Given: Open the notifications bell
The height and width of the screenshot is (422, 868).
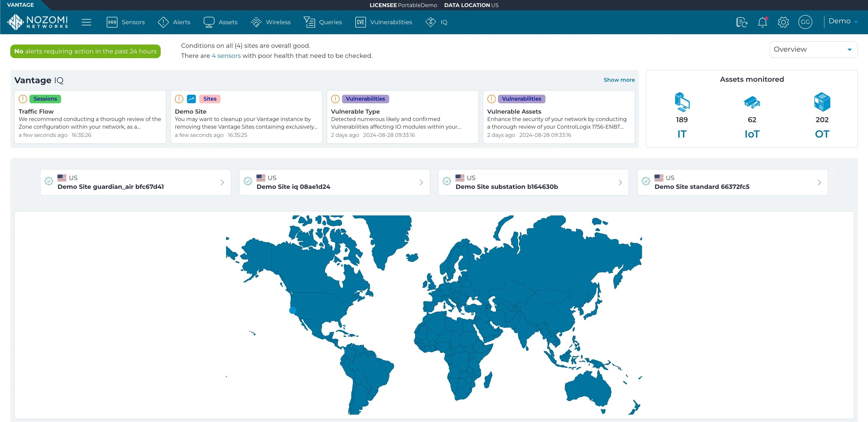Looking at the screenshot, I should [x=762, y=22].
